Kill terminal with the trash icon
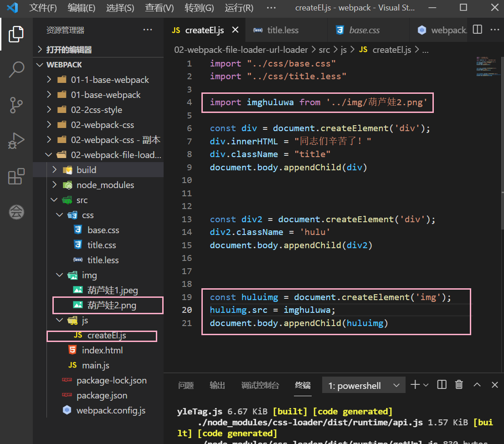 click(x=459, y=385)
